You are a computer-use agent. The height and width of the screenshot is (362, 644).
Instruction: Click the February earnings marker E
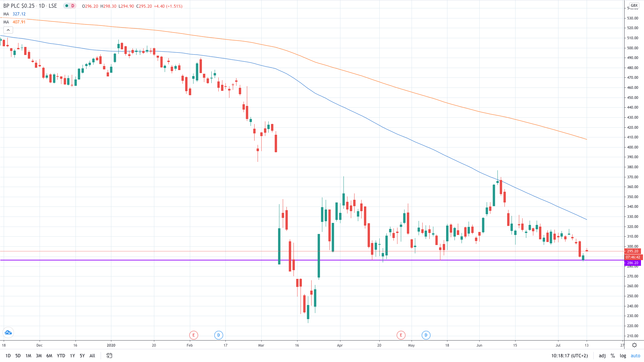tap(194, 335)
